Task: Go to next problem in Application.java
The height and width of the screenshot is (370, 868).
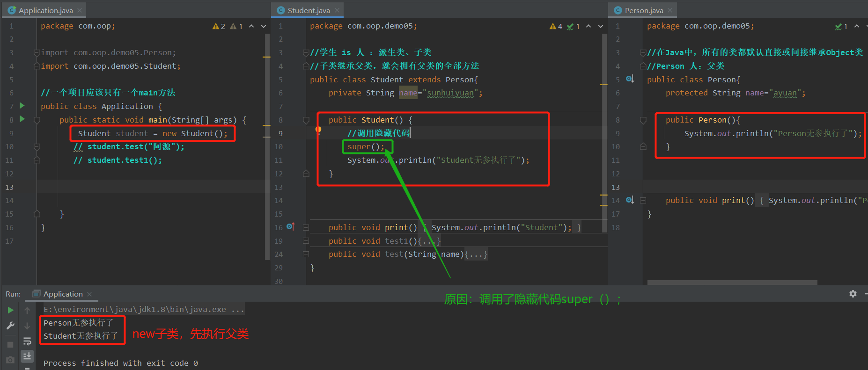Action: 264,26
